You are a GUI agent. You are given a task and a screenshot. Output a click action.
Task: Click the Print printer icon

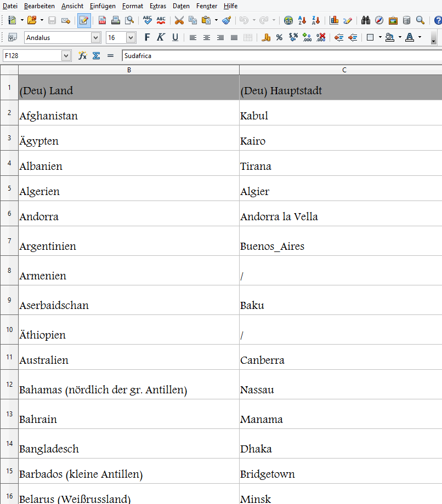point(116,20)
